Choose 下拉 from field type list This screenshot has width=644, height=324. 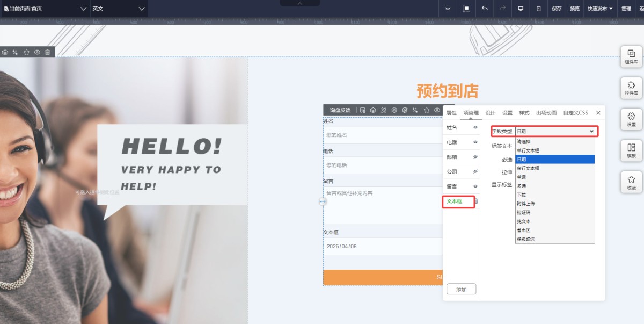click(555, 195)
